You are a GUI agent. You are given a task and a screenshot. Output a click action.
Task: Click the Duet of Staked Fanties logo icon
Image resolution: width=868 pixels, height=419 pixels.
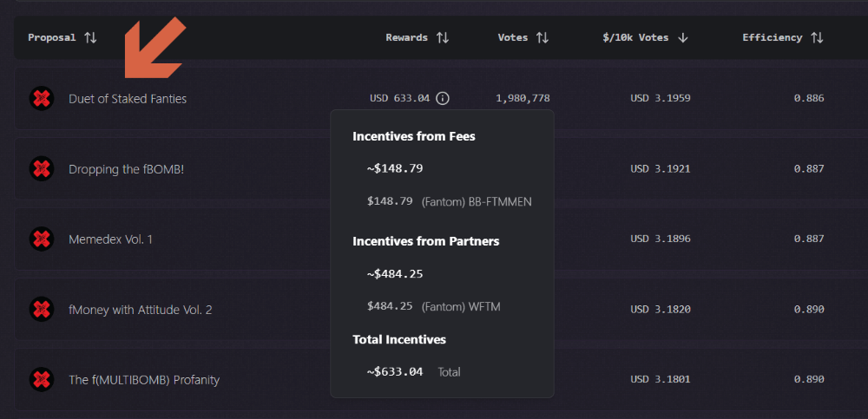click(x=42, y=99)
